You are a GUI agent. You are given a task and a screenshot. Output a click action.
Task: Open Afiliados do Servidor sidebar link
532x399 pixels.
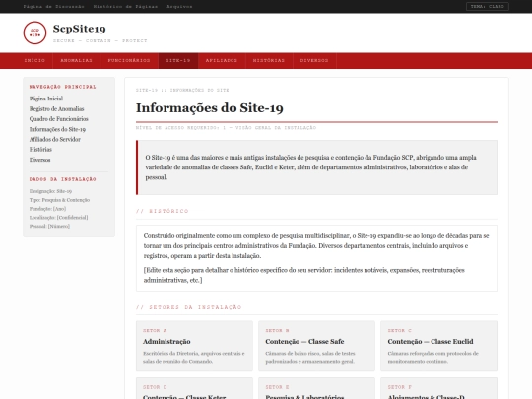point(55,140)
